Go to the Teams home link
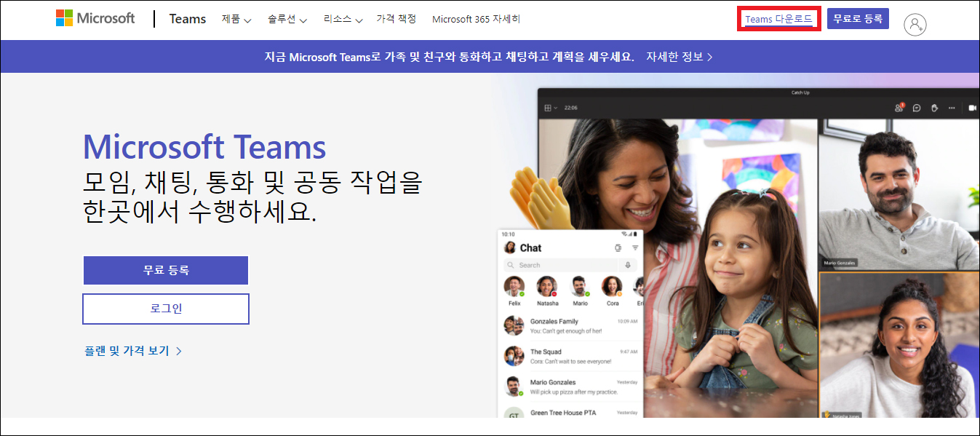Viewport: 980px width, 436px height. pos(188,19)
